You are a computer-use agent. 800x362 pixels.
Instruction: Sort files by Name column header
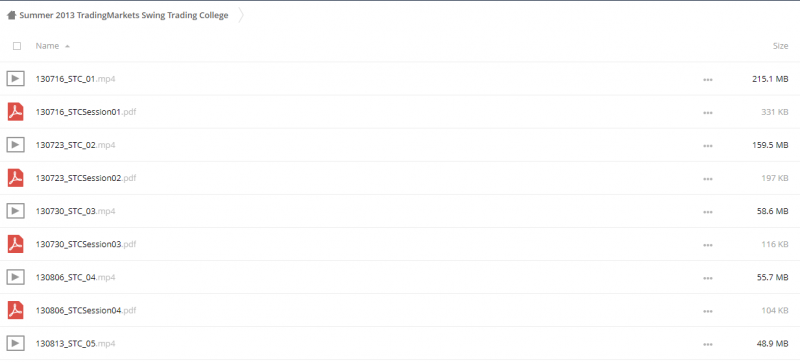[47, 46]
